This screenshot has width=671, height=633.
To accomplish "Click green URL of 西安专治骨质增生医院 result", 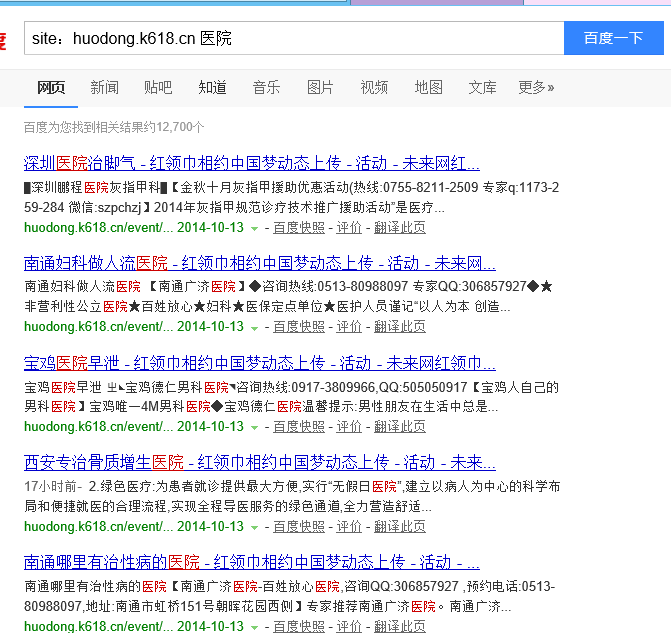I will (x=98, y=526).
